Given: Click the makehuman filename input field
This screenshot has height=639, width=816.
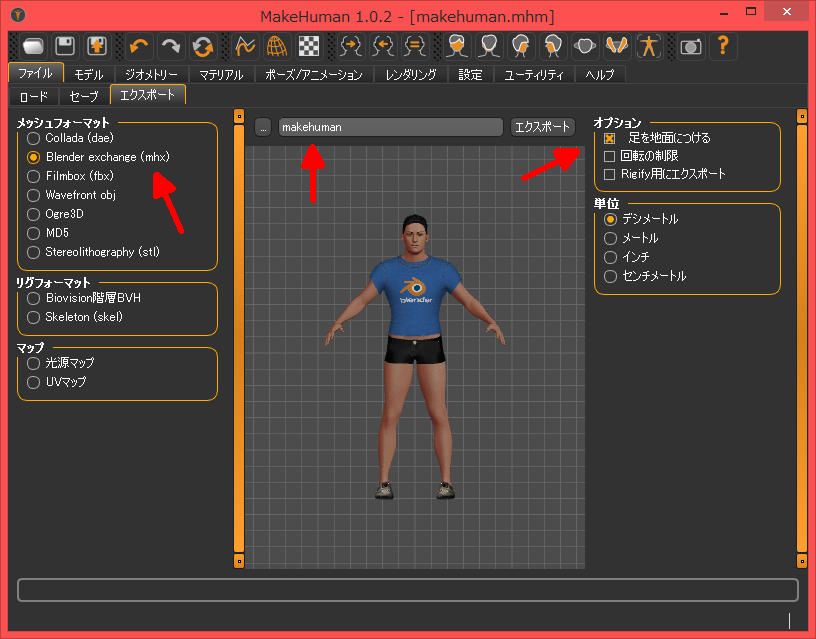Looking at the screenshot, I should pos(391,127).
